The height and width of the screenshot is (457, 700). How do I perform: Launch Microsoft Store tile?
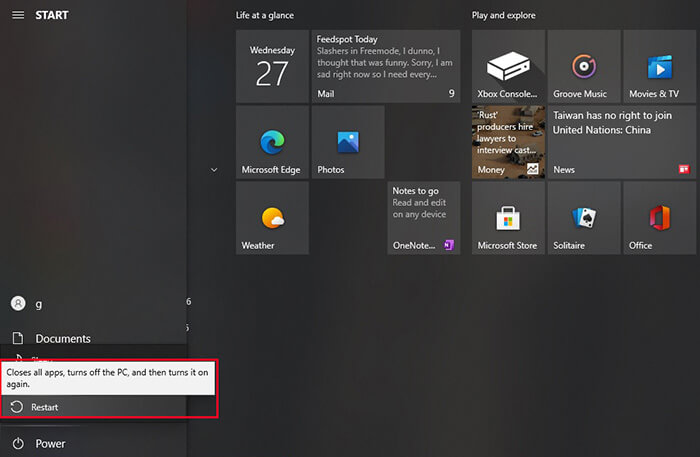point(508,218)
